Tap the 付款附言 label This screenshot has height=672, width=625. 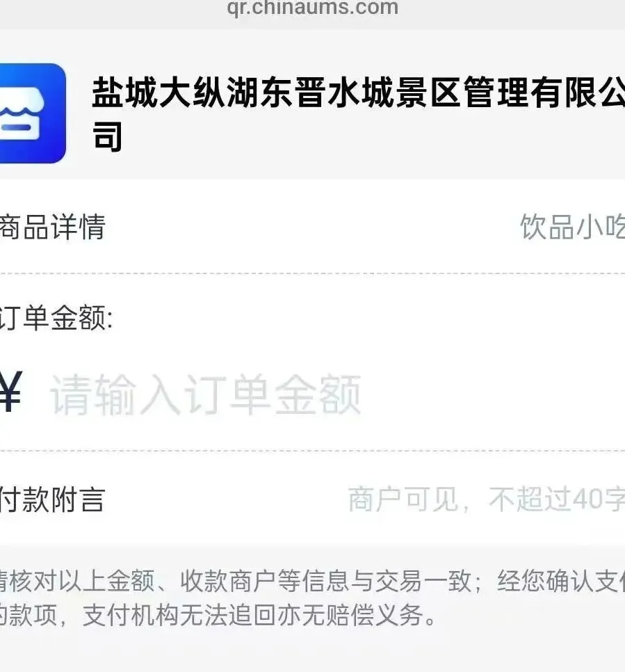pos(52,499)
